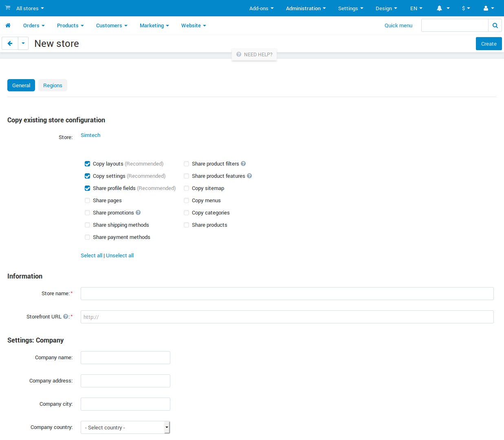Uncheck Share profile fields checkbox
This screenshot has height=440, width=504.
coord(87,188)
